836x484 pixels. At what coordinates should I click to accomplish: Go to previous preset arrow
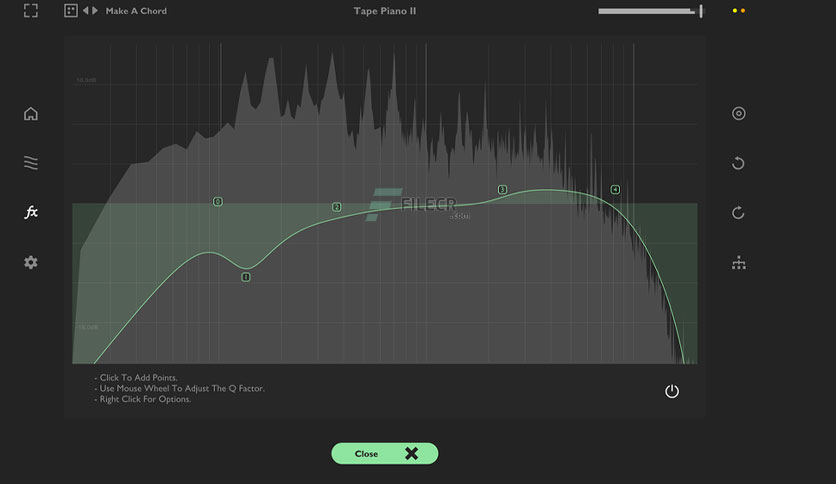pyautogui.click(x=85, y=11)
